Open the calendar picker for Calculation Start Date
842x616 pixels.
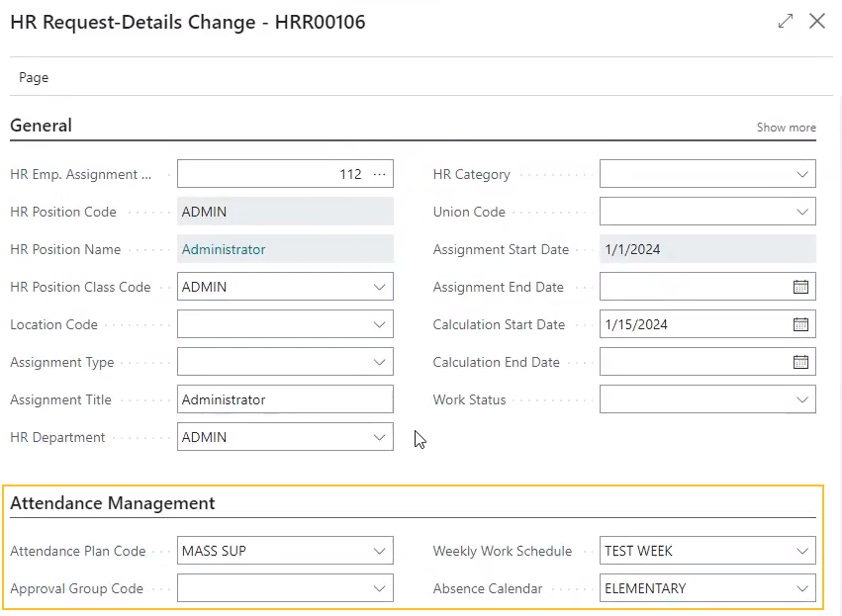[801, 323]
